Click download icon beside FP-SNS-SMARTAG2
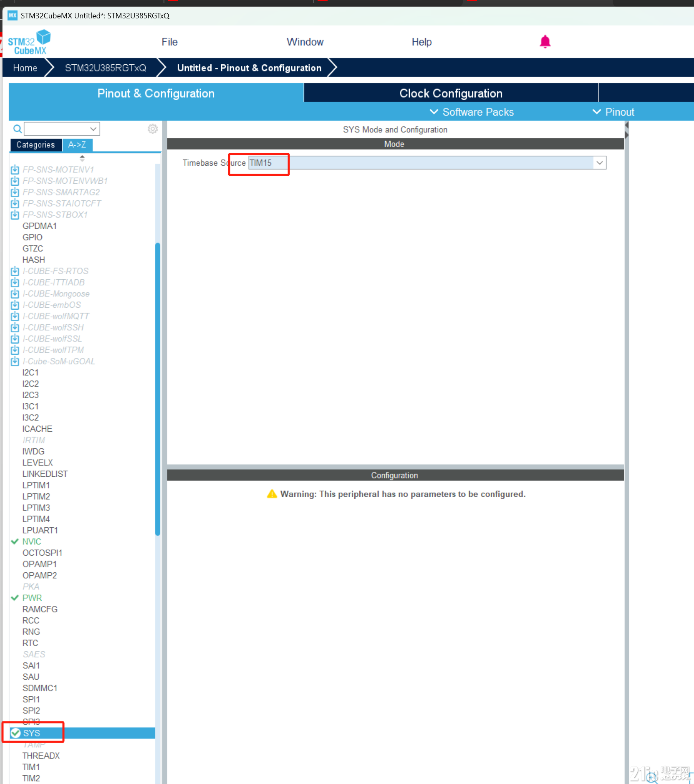This screenshot has width=694, height=784. pos(15,192)
